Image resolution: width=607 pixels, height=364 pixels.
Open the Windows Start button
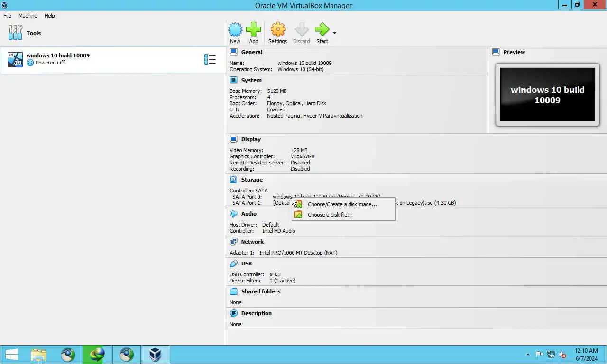pyautogui.click(x=12, y=355)
